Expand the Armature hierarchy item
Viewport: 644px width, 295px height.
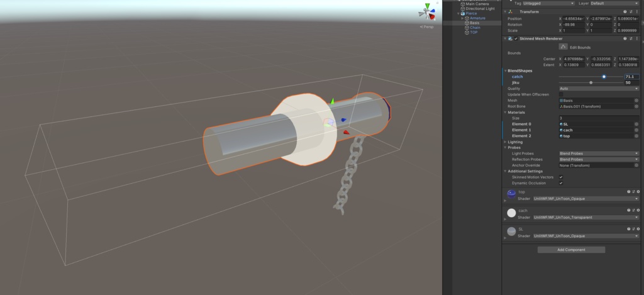click(462, 18)
